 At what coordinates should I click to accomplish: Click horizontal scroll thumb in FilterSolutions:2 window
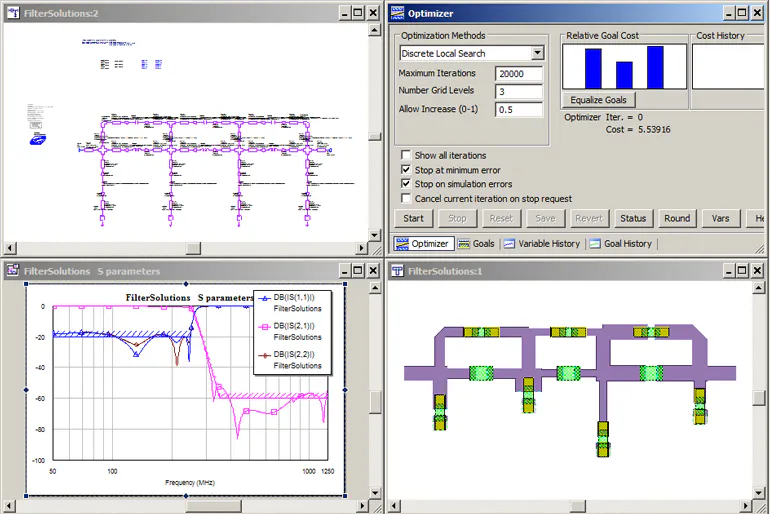click(193, 248)
